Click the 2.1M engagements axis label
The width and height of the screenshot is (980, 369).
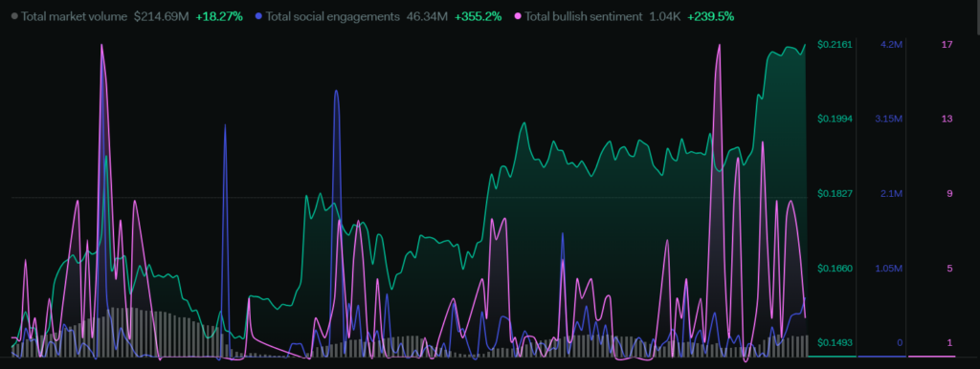coord(891,193)
